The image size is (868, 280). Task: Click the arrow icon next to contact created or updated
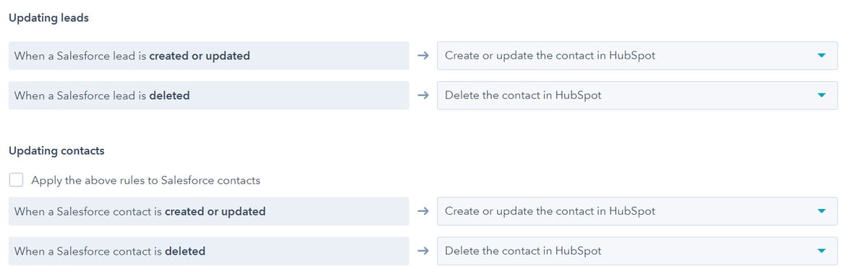click(424, 211)
